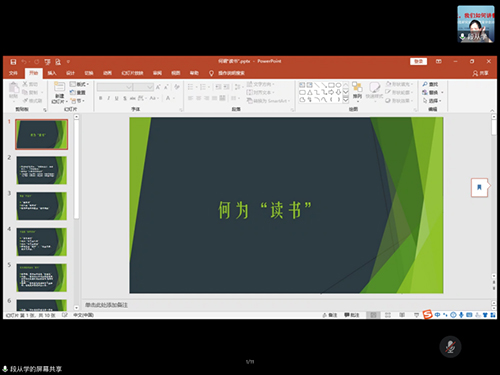Toggle the Notes (备注) pane in status bar
Image resolution: width=500 pixels, height=375 pixels.
[330, 315]
